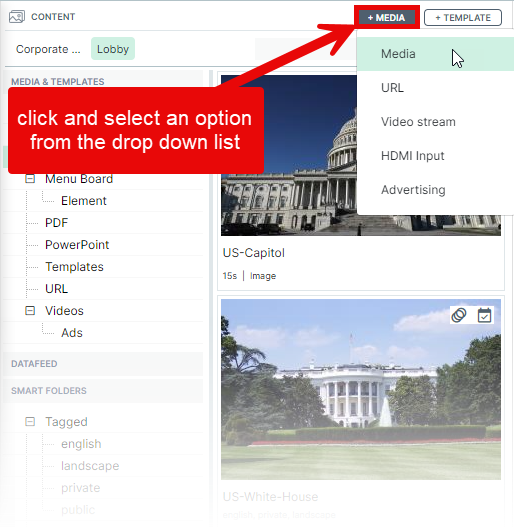The width and height of the screenshot is (514, 528).
Task: Open the linked-rings icon on US-White-House thumbnail
Action: tap(459, 315)
